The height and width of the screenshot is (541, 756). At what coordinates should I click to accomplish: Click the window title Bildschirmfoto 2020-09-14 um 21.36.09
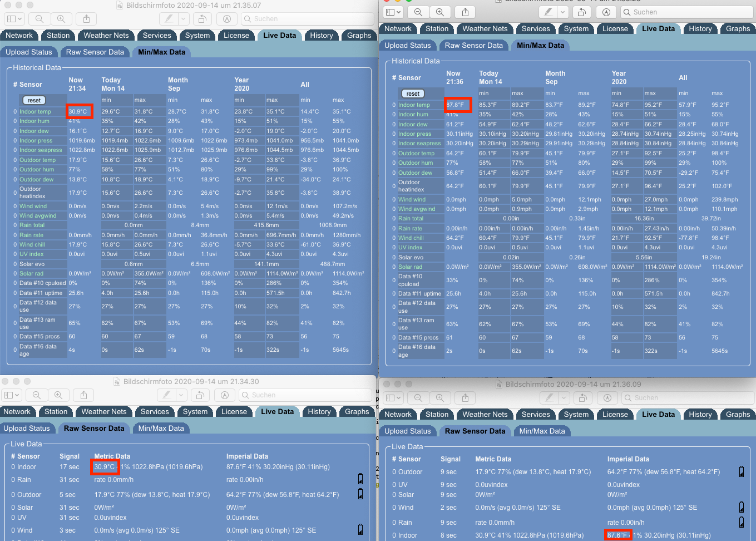pos(573,384)
